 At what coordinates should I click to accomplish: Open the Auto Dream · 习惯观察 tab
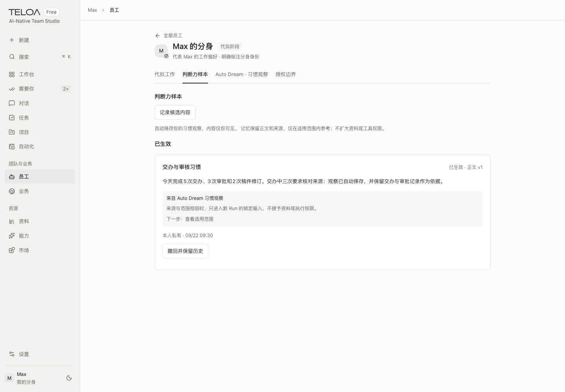242,74
